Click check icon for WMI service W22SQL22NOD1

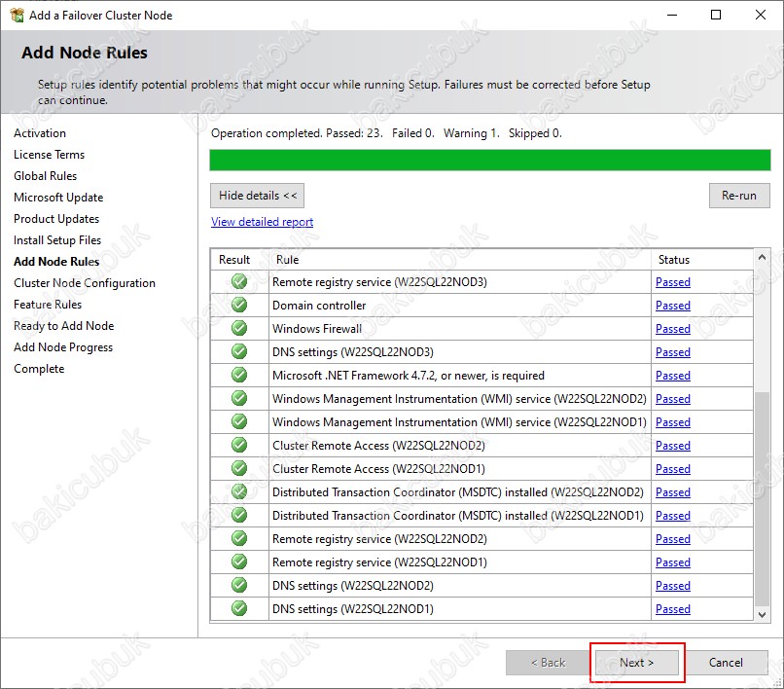(x=239, y=421)
